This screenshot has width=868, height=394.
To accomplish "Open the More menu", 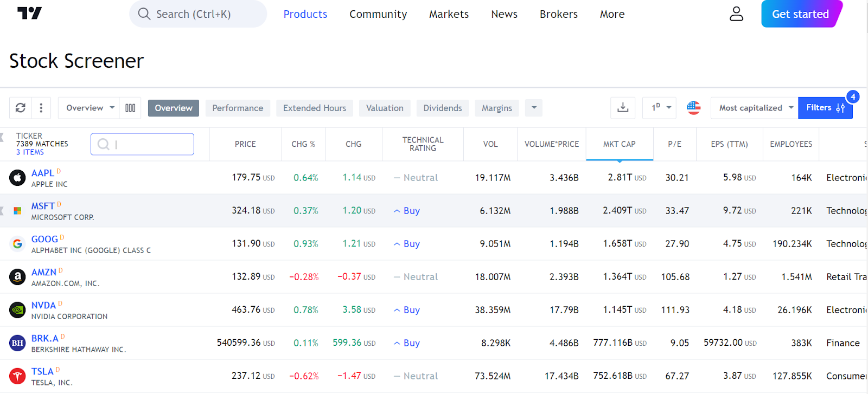I will tap(612, 14).
